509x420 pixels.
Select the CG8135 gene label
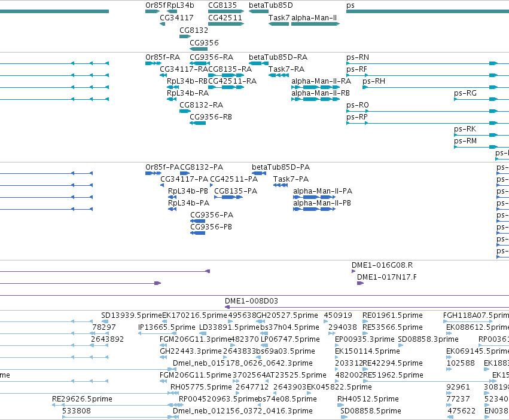pyautogui.click(x=223, y=5)
